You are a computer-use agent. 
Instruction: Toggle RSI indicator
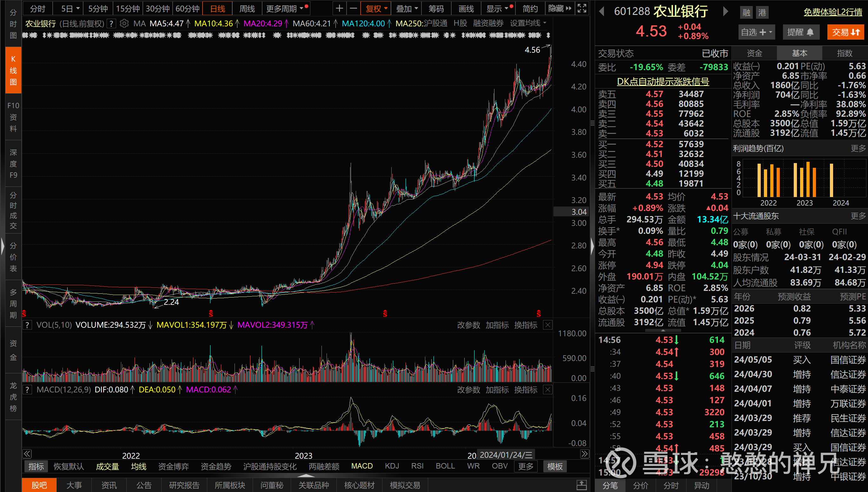pyautogui.click(x=417, y=466)
